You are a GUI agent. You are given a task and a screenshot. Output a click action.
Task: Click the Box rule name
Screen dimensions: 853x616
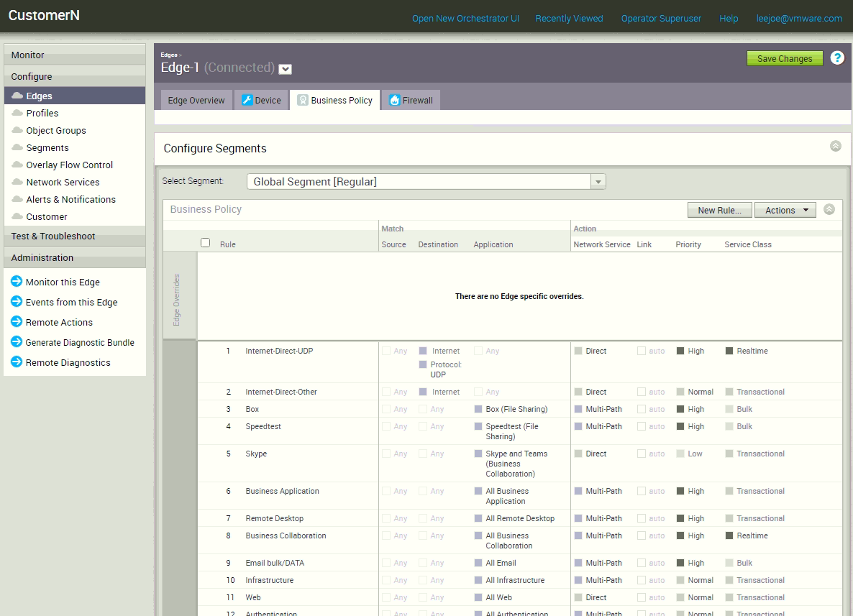coord(252,410)
